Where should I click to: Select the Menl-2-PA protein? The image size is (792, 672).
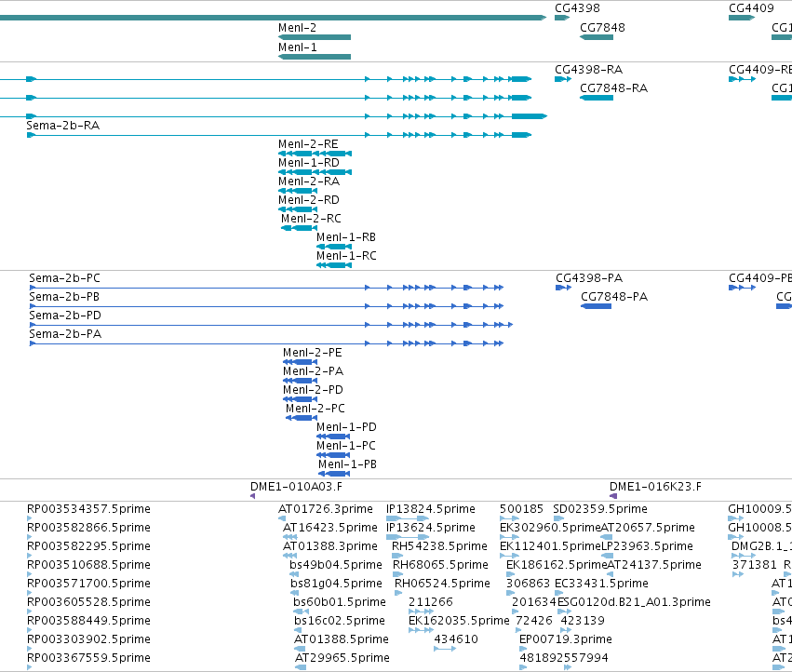pyautogui.click(x=300, y=381)
